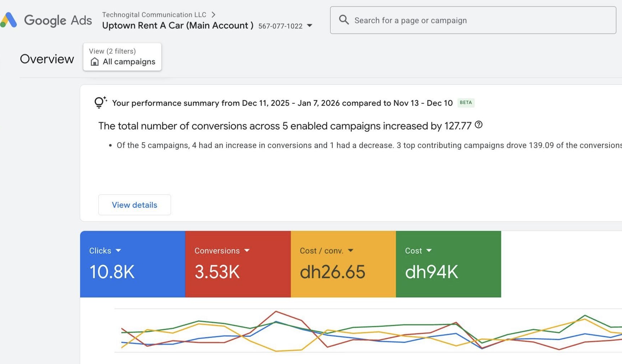The image size is (622, 364).
Task: Expand the account switcher dropdown arrow
Action: click(x=310, y=26)
